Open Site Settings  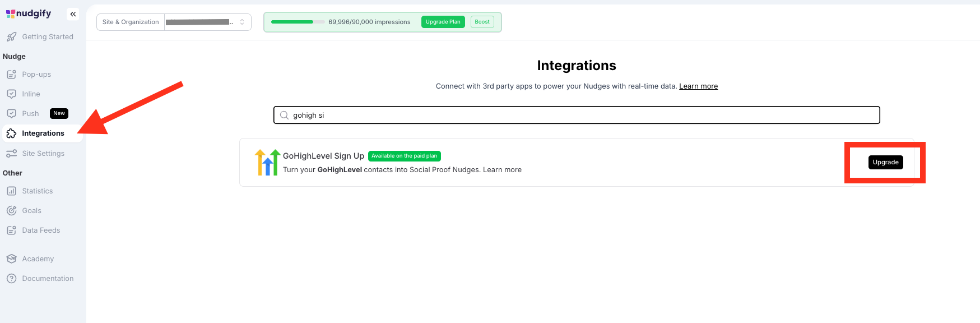(42, 154)
